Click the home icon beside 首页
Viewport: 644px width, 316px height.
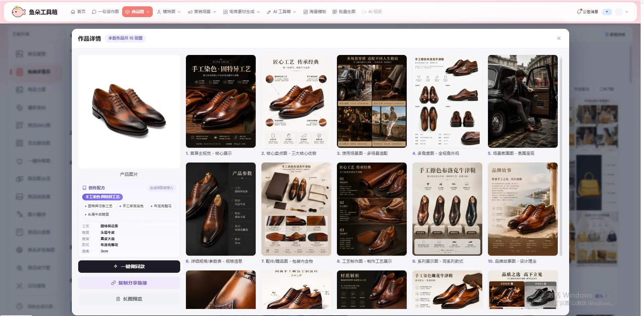tap(73, 12)
